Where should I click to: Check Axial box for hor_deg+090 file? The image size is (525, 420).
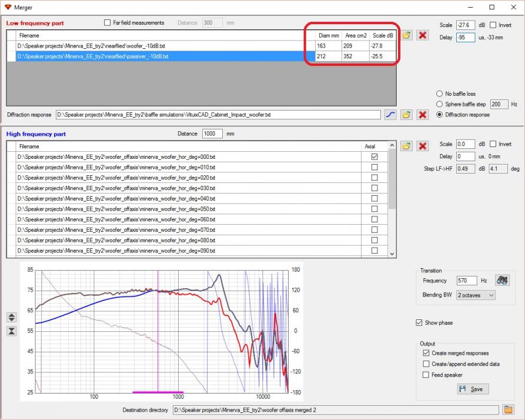point(374,251)
